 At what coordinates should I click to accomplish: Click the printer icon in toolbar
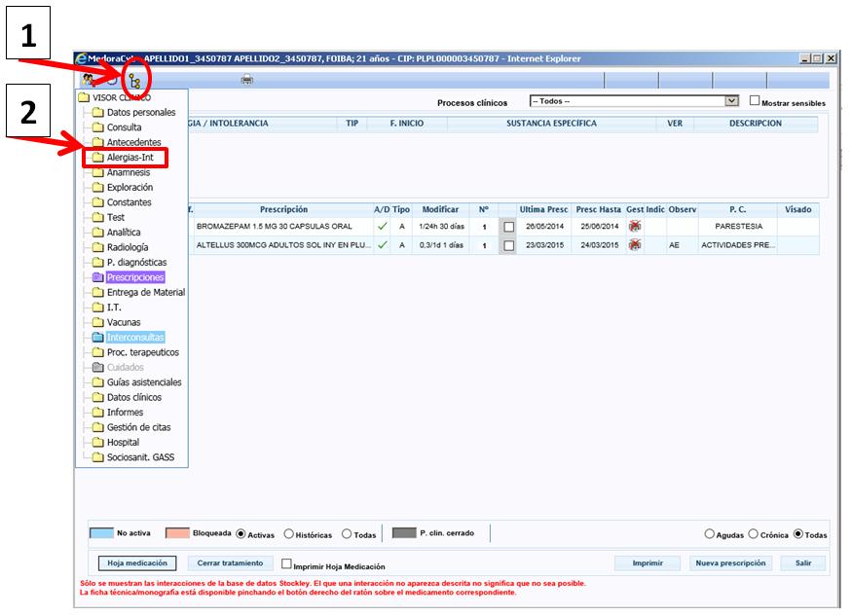(x=247, y=80)
